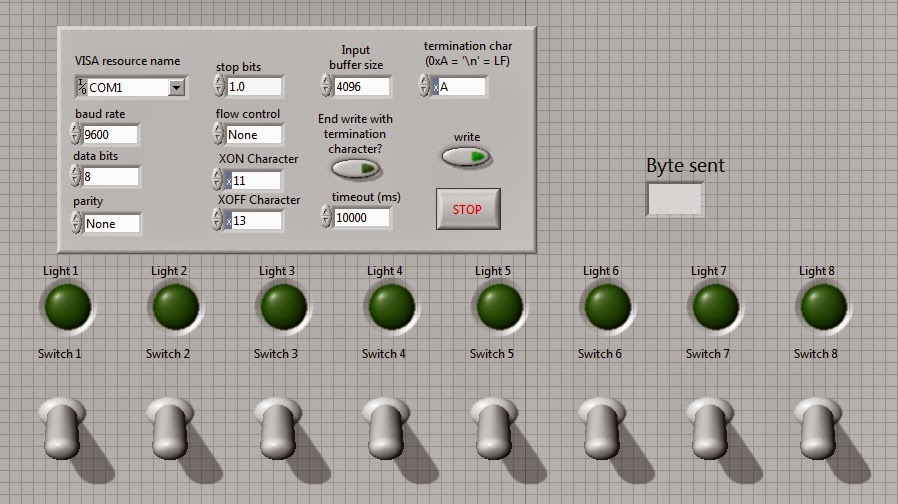
Task: Click the XOFF Character radix indicator
Action: pyautogui.click(x=229, y=221)
